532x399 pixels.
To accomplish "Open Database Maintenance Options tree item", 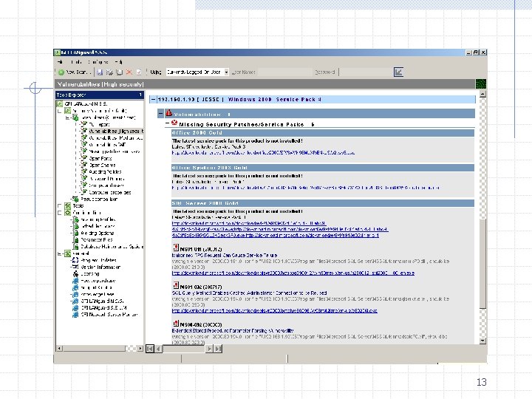I will pos(112,247).
